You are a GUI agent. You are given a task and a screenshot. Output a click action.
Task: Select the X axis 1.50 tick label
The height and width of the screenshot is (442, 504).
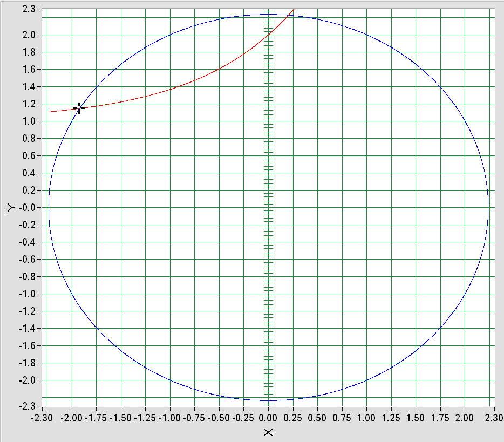click(416, 418)
